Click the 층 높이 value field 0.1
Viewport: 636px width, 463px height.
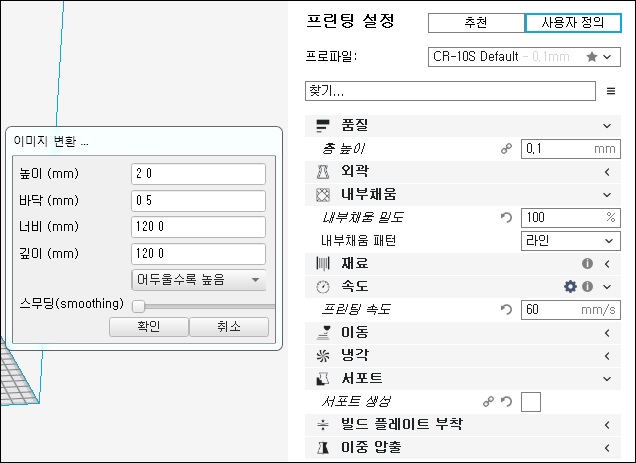click(x=571, y=149)
